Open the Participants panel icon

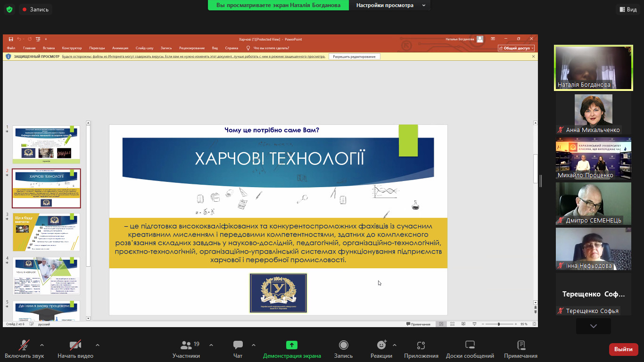186,346
